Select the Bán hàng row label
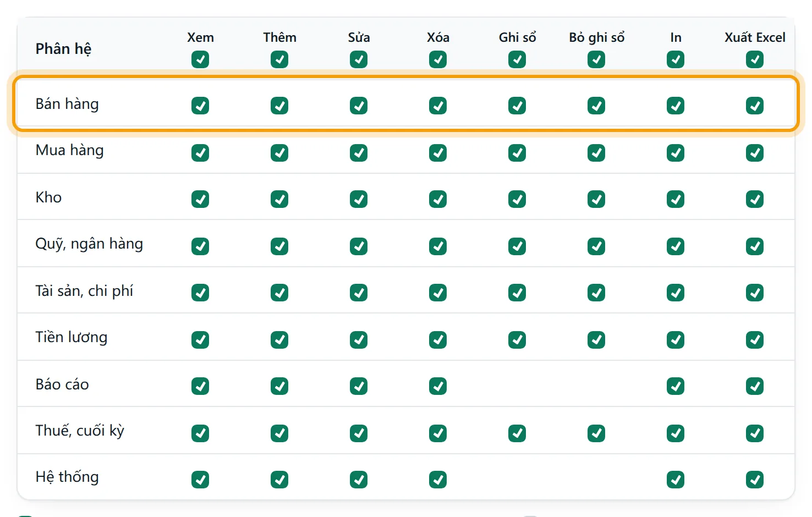 click(67, 104)
